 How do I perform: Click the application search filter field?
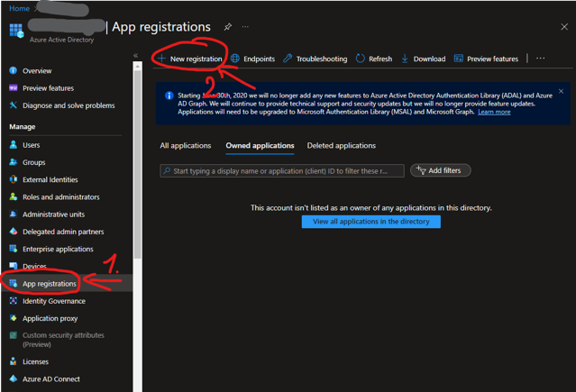pyautogui.click(x=282, y=171)
